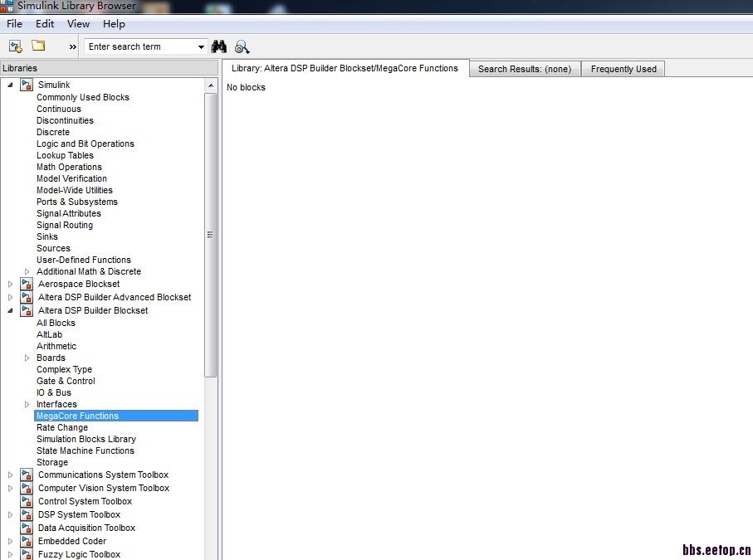Select the Arithmetic sublibrary
The width and height of the screenshot is (753, 560).
pos(56,346)
